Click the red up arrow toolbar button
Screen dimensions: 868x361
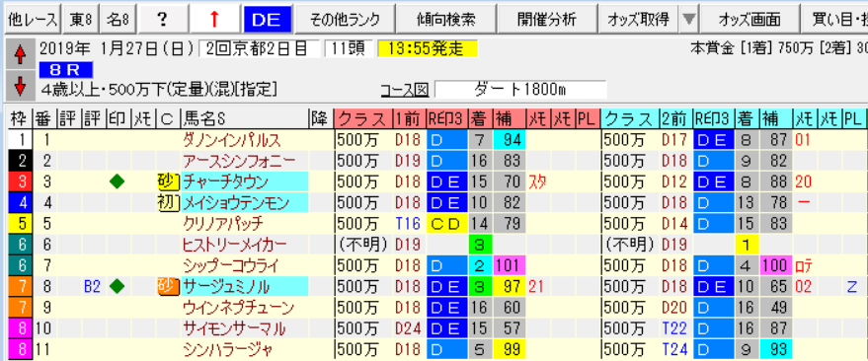(x=214, y=19)
